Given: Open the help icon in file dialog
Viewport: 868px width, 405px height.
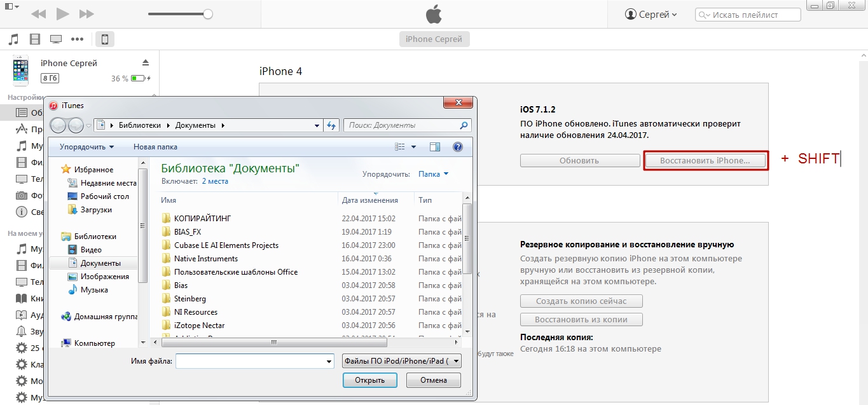Looking at the screenshot, I should point(457,147).
